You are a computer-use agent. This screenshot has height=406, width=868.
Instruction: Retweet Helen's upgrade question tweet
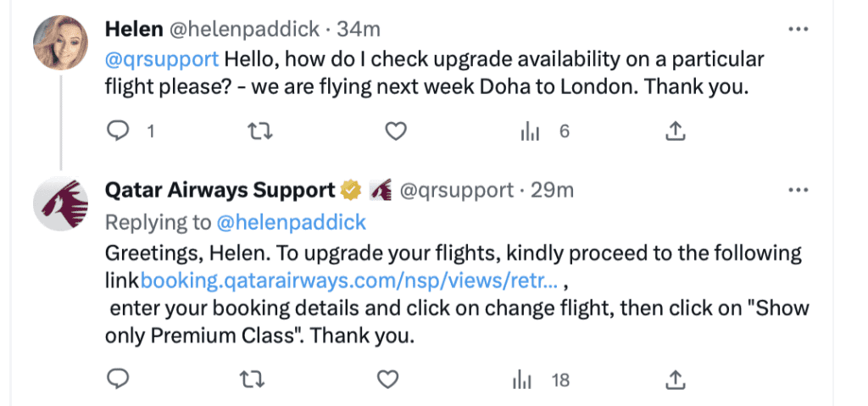(259, 131)
